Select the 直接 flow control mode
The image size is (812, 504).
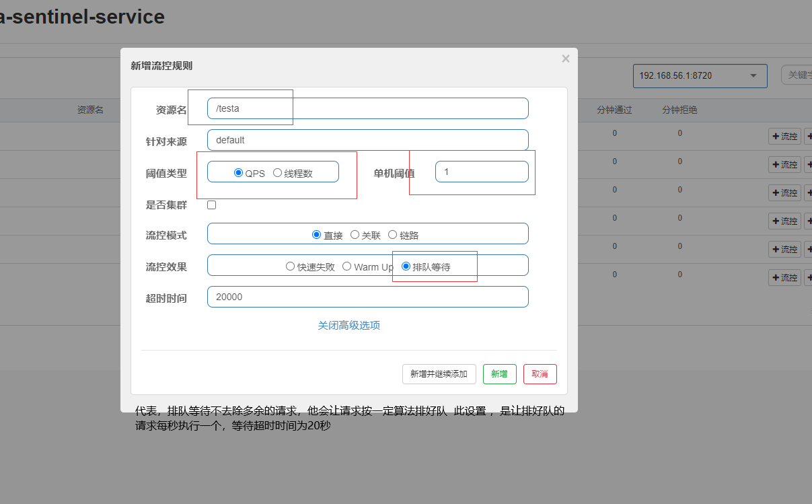click(x=316, y=234)
